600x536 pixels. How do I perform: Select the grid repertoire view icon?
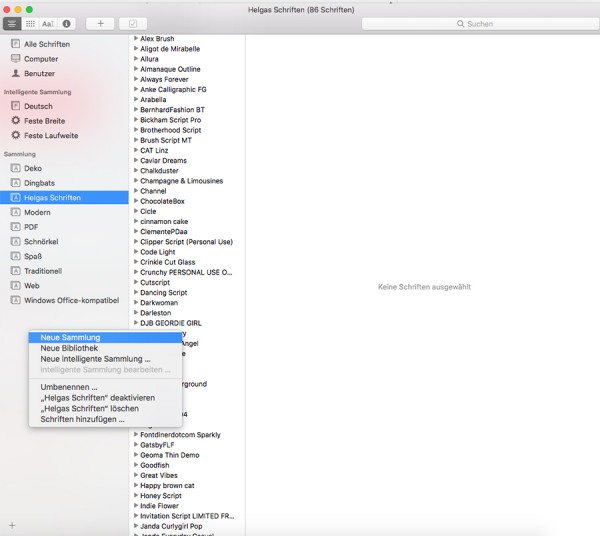(x=30, y=24)
